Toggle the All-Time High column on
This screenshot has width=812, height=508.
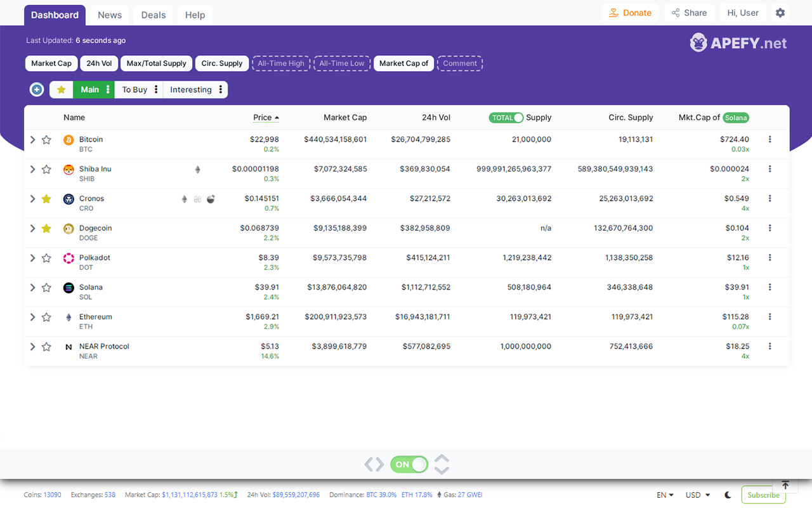[280, 63]
